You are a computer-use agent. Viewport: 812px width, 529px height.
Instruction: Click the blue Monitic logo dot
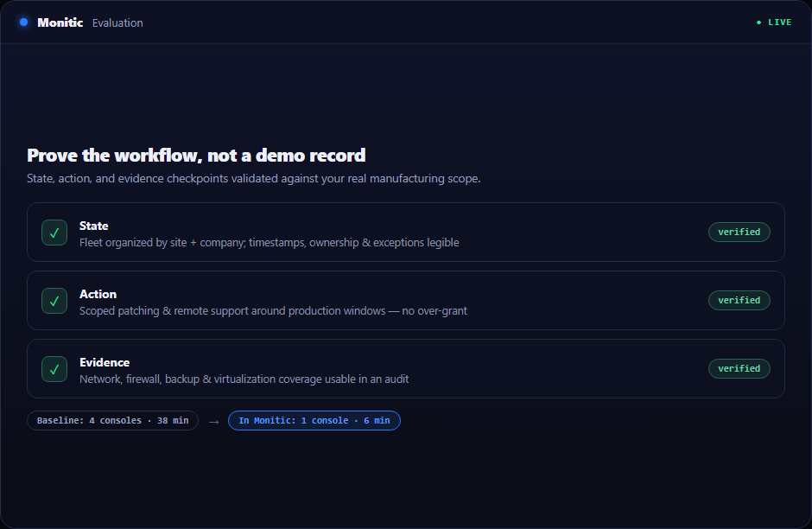tap(24, 22)
